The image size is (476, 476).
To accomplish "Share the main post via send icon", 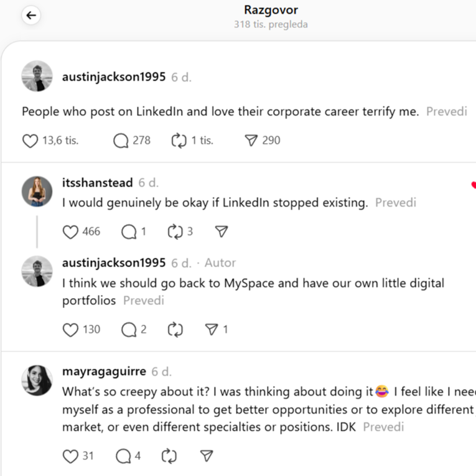I will coord(251,141).
